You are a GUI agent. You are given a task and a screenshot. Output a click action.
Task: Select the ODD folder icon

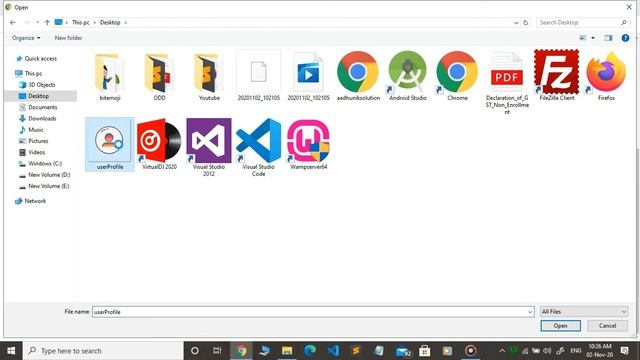[x=159, y=77]
